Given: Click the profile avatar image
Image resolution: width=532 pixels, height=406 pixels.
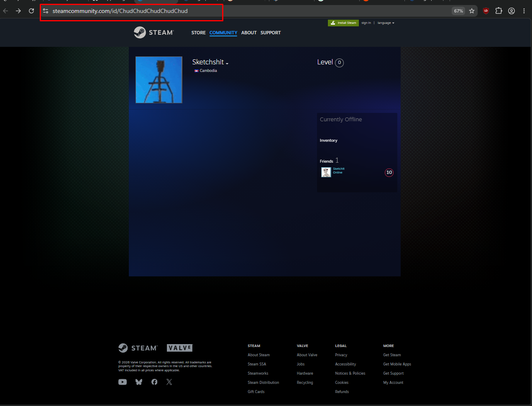Looking at the screenshot, I should pos(159,80).
